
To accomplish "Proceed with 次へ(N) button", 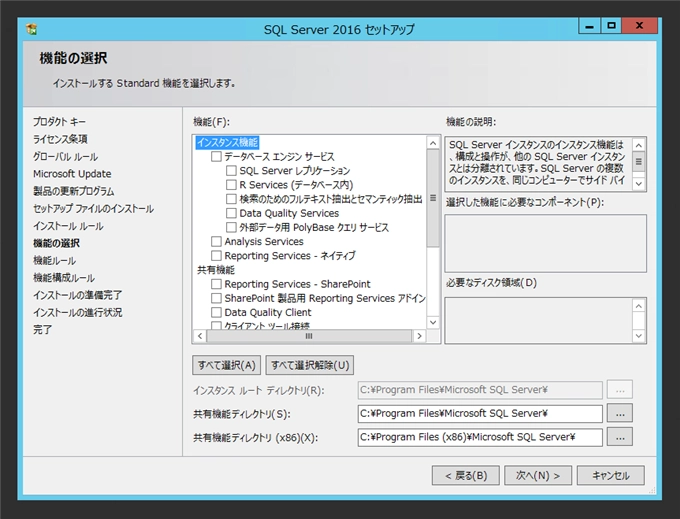I will (x=538, y=476).
